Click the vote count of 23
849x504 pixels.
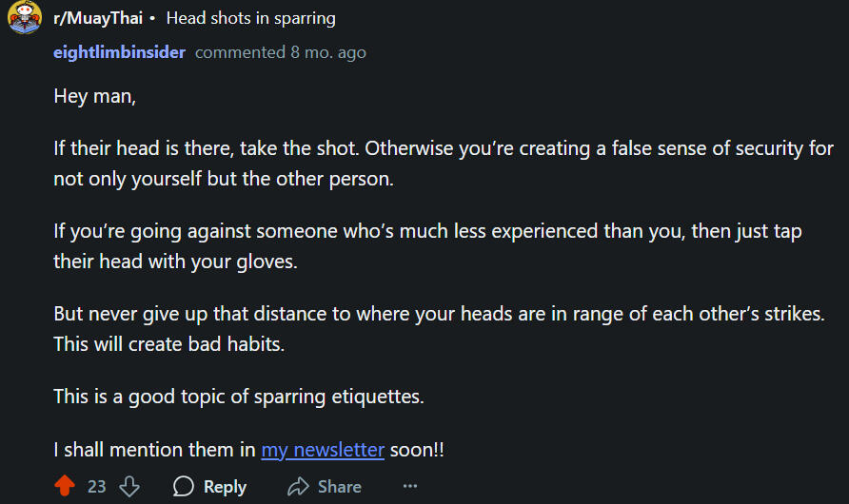(x=96, y=486)
